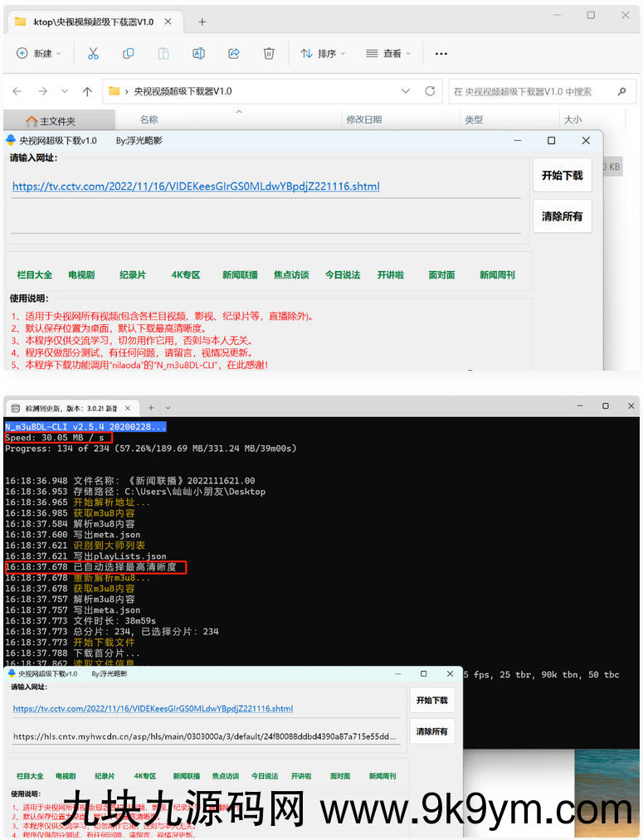Open 开讲啦 in upper downloader window
This screenshot has height=840, width=643.
tap(391, 274)
